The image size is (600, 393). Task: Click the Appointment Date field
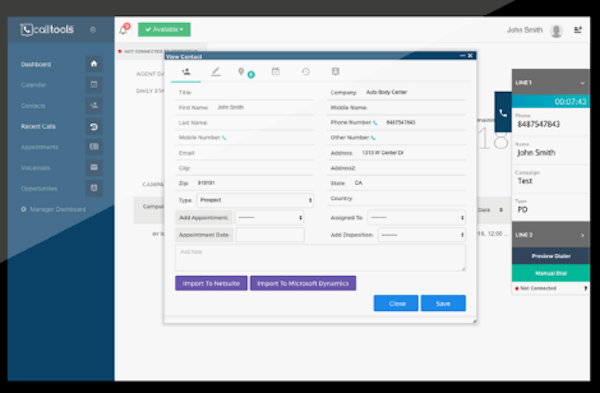(x=270, y=235)
